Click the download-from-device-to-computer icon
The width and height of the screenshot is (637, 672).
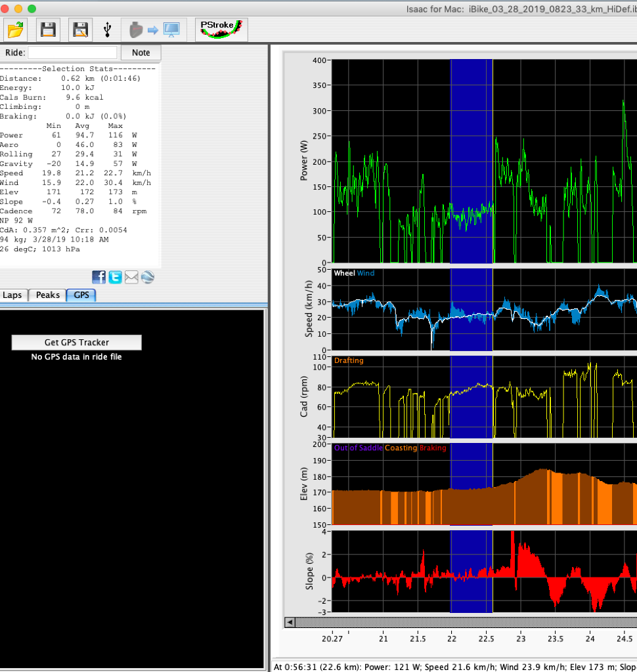154,30
